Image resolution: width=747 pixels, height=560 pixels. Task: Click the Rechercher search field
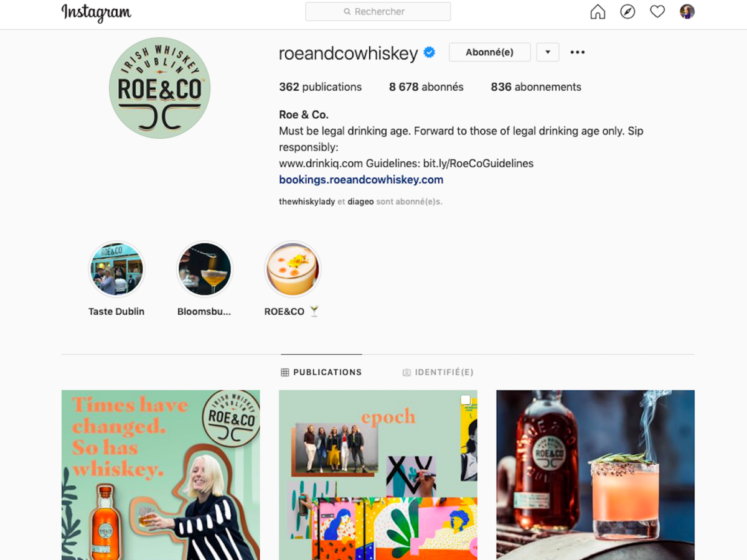coord(378,12)
